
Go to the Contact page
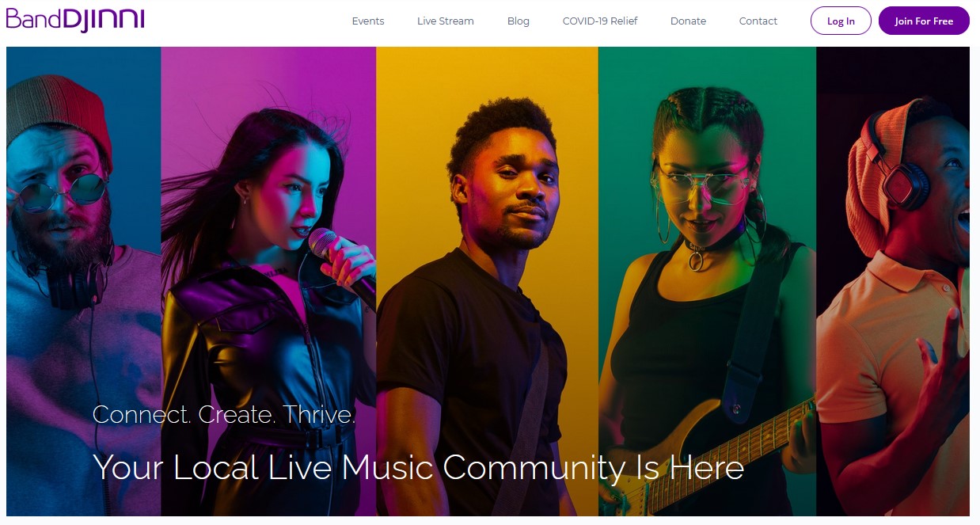758,21
